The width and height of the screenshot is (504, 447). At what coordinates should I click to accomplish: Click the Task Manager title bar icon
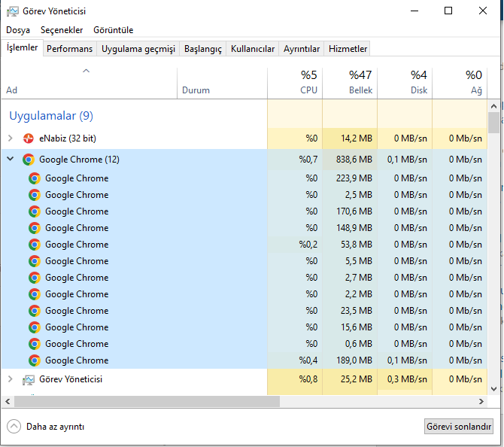coord(12,11)
